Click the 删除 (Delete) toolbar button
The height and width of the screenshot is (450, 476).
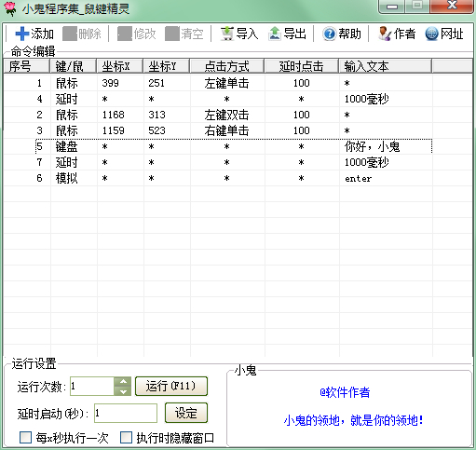click(82, 34)
